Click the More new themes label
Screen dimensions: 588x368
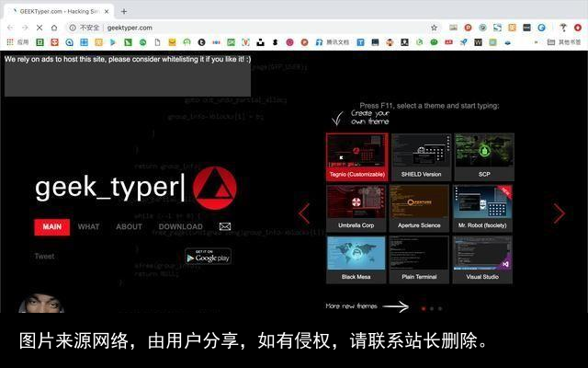coord(351,306)
